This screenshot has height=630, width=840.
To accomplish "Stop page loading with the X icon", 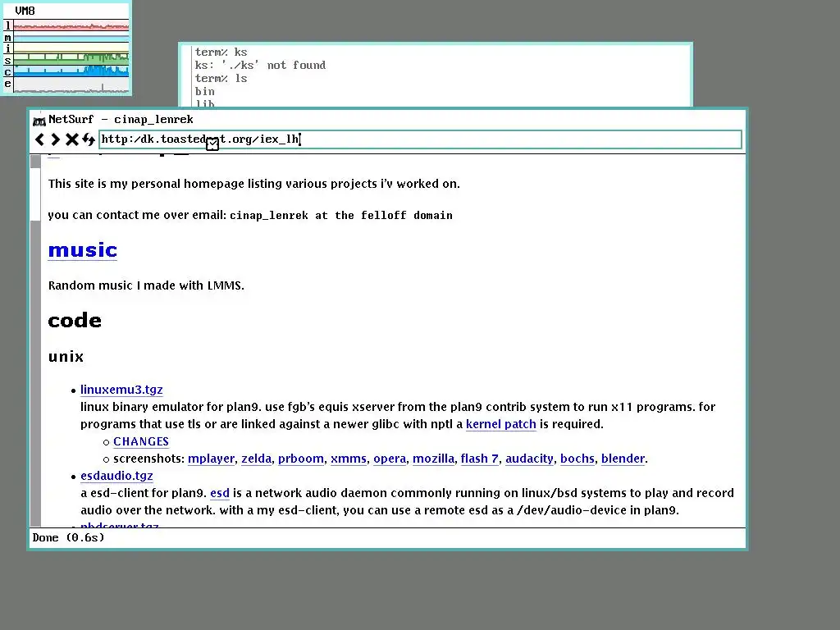I will [72, 139].
